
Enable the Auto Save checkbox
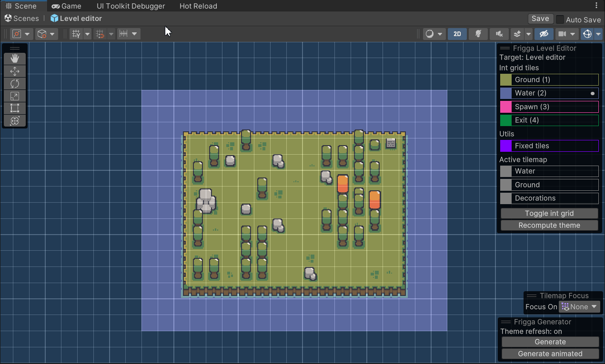[560, 20]
